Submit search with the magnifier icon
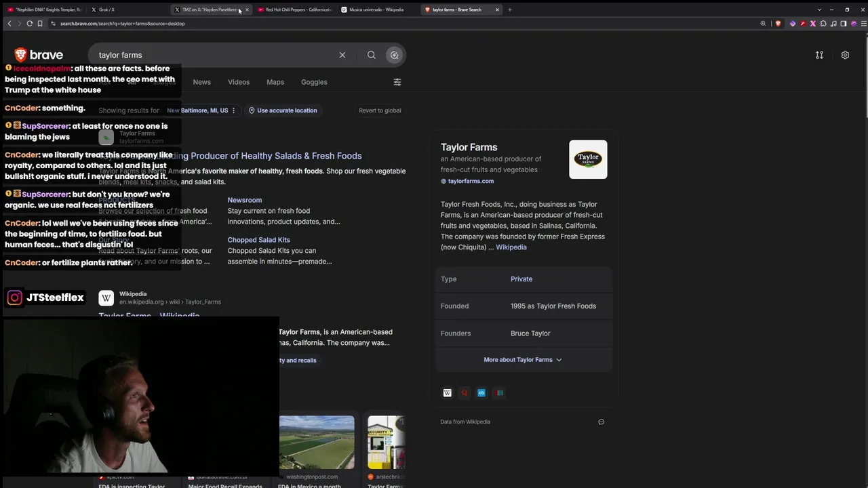Screen dimensions: 868x488 click(x=372, y=55)
